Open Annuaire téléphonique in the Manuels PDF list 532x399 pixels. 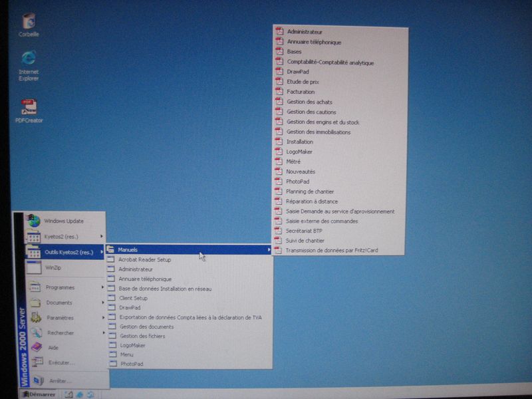(x=340, y=42)
